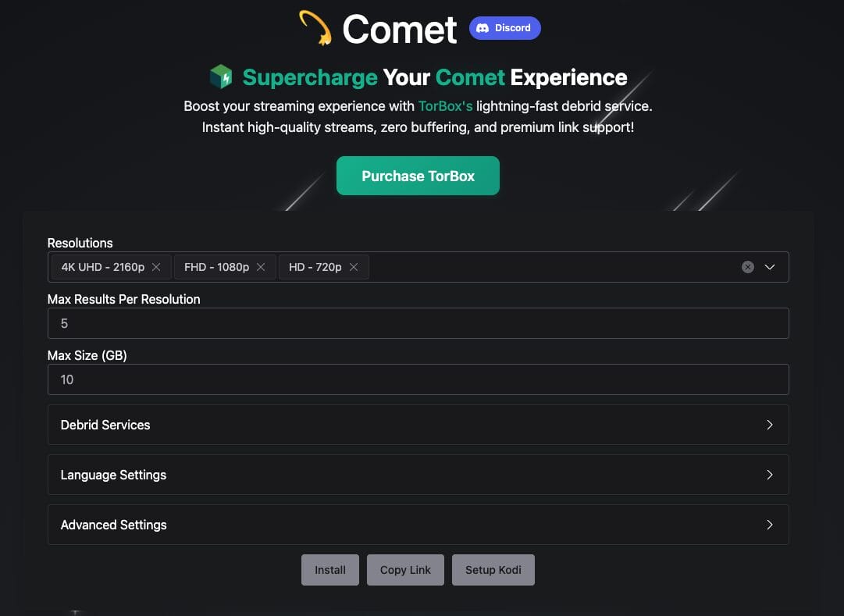844x616 pixels.
Task: Expand the Debrid Services section
Action: click(418, 425)
